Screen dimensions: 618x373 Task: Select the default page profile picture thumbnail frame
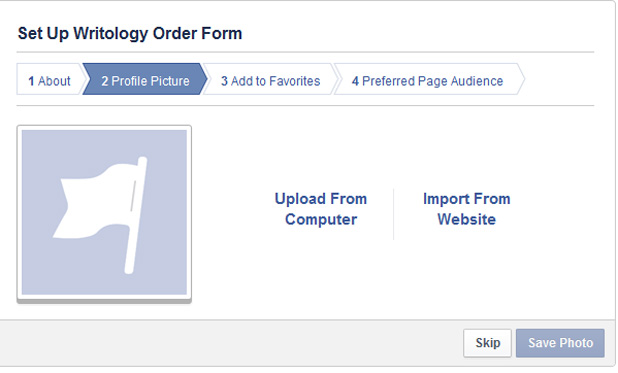pos(104,214)
